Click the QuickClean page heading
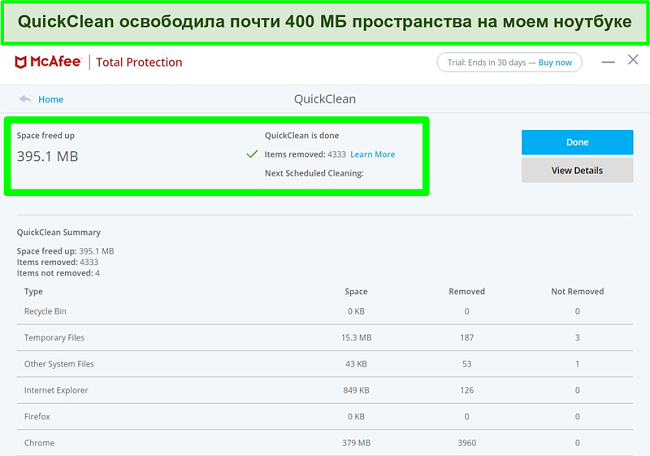The height and width of the screenshot is (456, 650). (325, 99)
